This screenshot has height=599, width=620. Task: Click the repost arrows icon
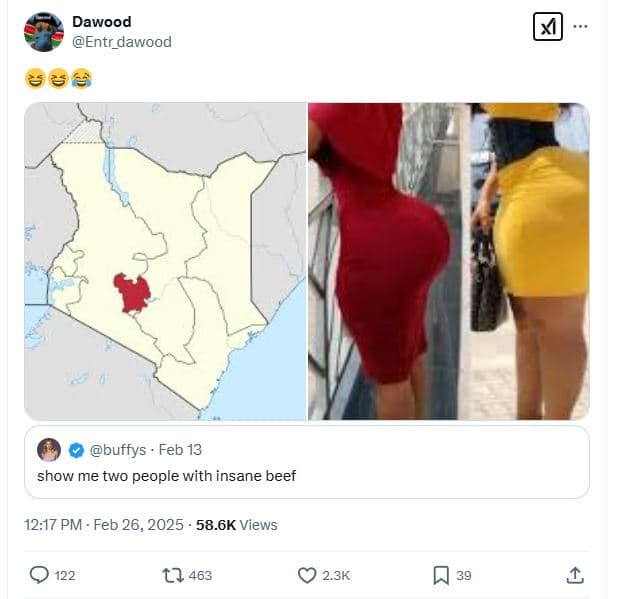tap(173, 575)
